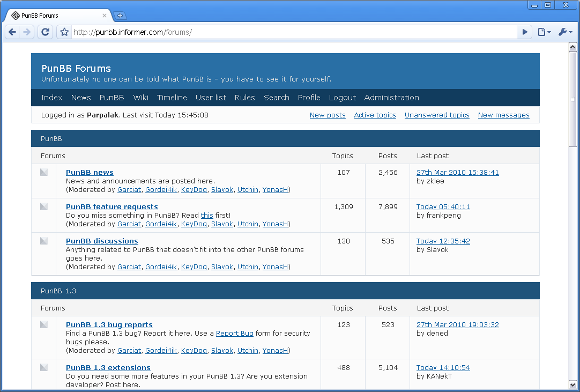Screen dimensions: 580x392
Task: Open last post Today 12:35:42
Action: pos(443,241)
